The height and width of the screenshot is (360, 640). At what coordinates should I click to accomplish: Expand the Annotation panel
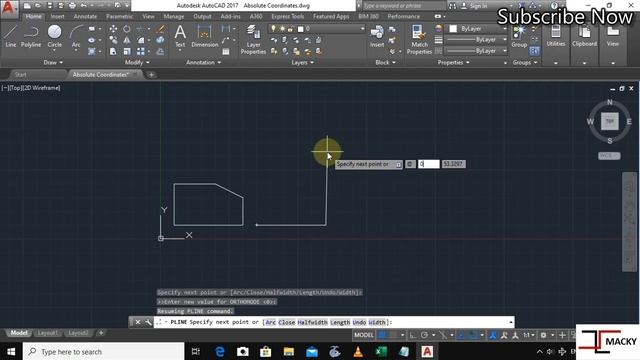203,62
